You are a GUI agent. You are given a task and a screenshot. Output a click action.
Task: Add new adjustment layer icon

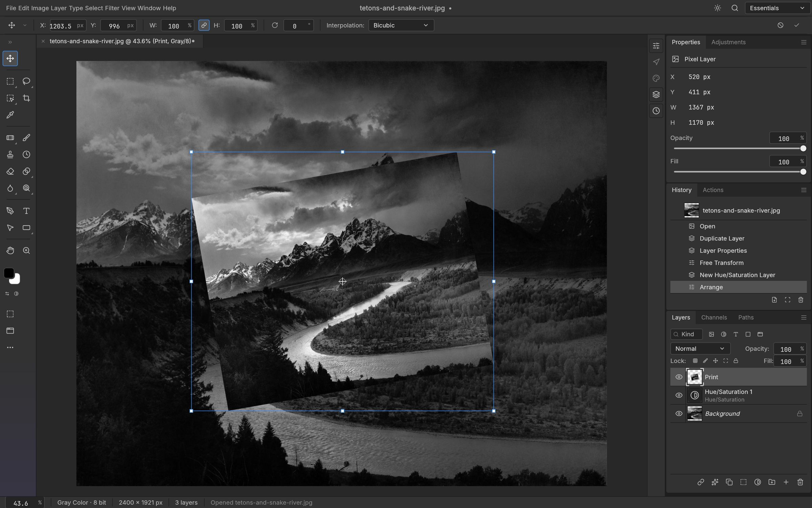[x=758, y=482]
